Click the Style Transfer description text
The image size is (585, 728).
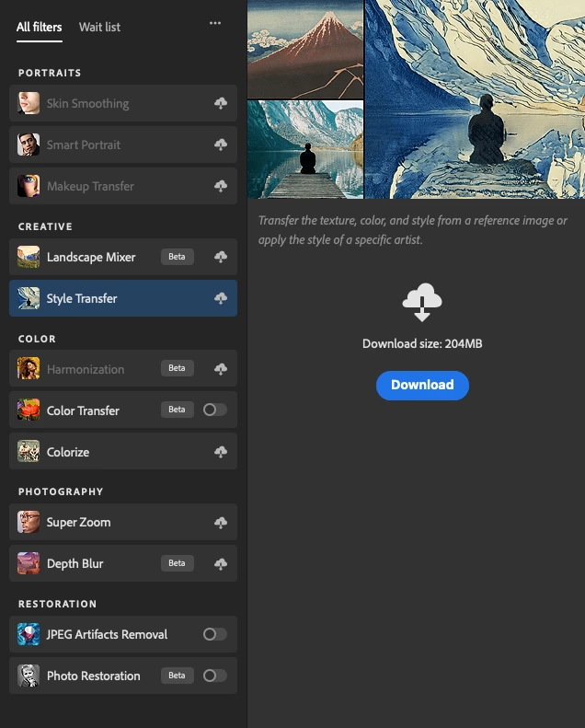click(413, 230)
